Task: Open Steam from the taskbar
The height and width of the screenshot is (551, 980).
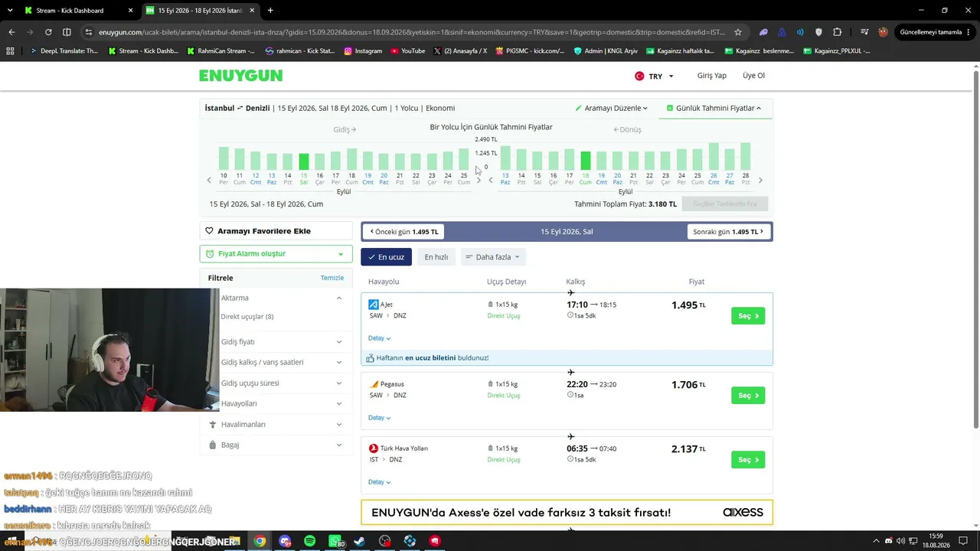Action: (360, 541)
